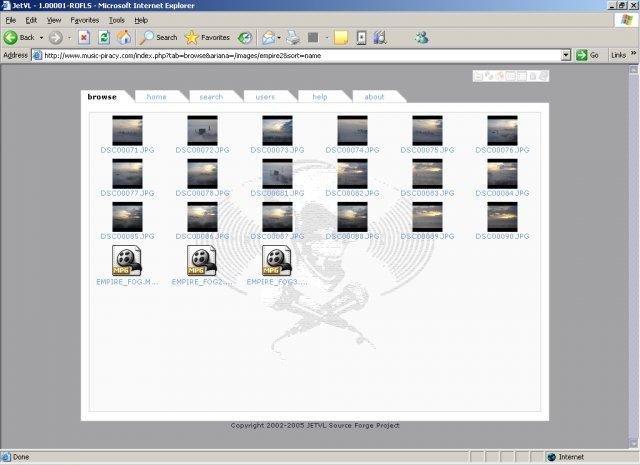Viewport: 640px width, 465px height.
Task: Open the Tools menu
Action: click(116, 20)
